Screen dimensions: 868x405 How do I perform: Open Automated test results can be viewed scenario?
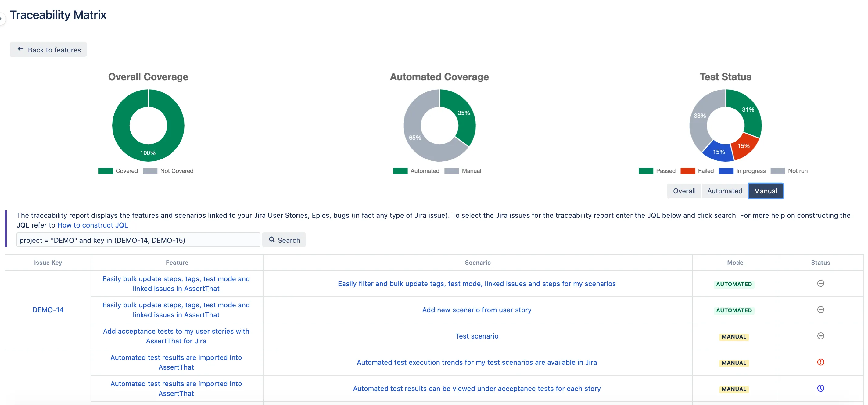(x=476, y=389)
